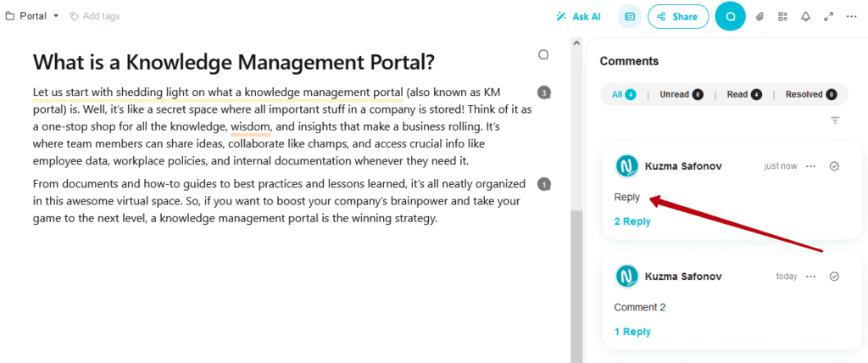
Task: Click Add tags next to Portal
Action: tap(95, 16)
